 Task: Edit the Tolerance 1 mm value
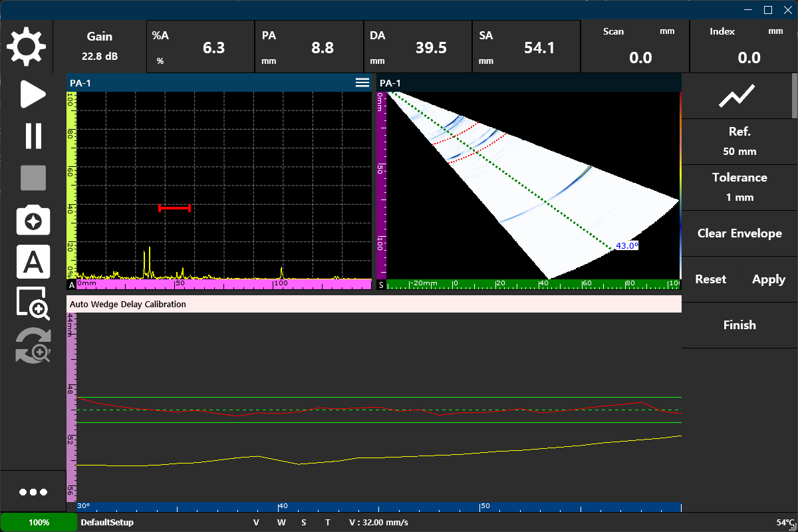click(x=739, y=188)
